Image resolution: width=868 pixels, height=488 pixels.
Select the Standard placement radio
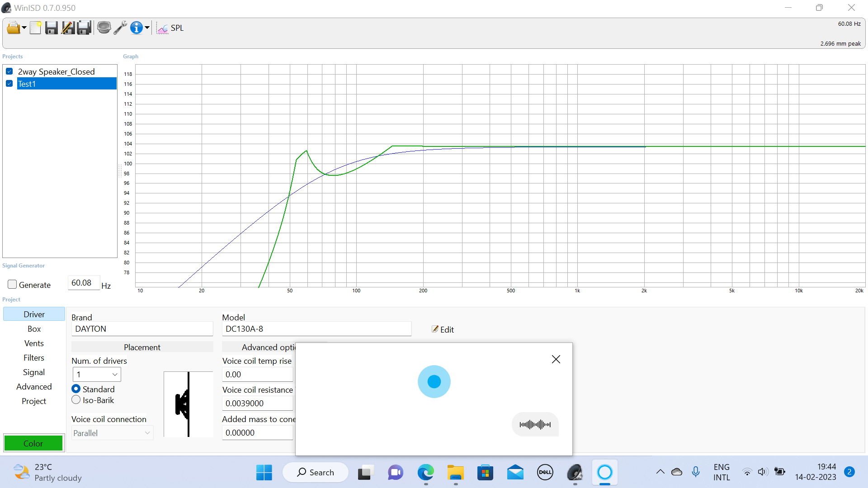[x=76, y=389]
